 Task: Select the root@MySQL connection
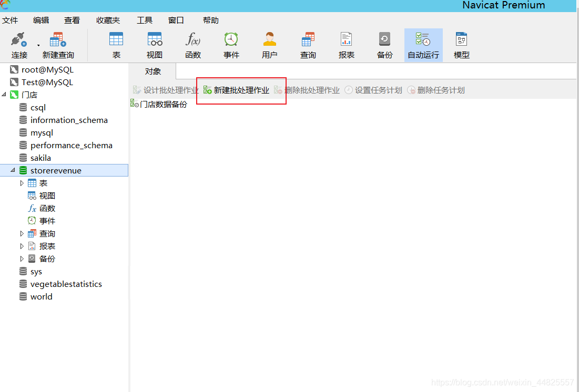click(x=47, y=70)
